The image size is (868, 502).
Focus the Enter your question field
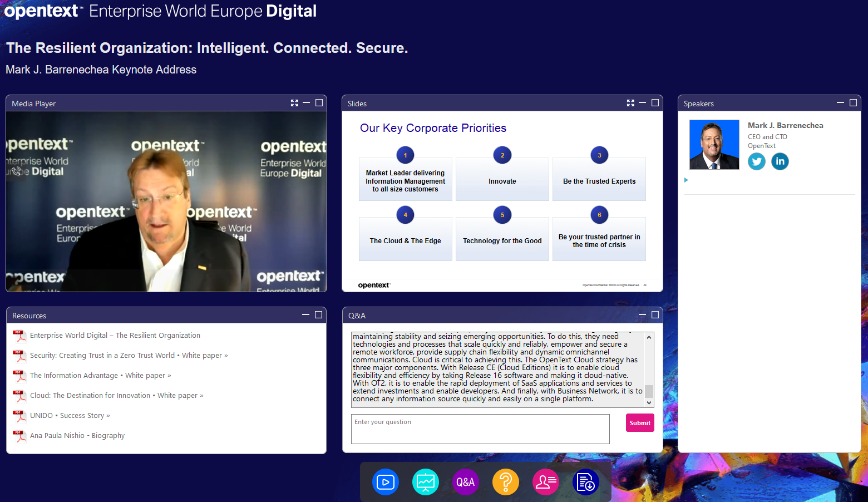point(480,429)
